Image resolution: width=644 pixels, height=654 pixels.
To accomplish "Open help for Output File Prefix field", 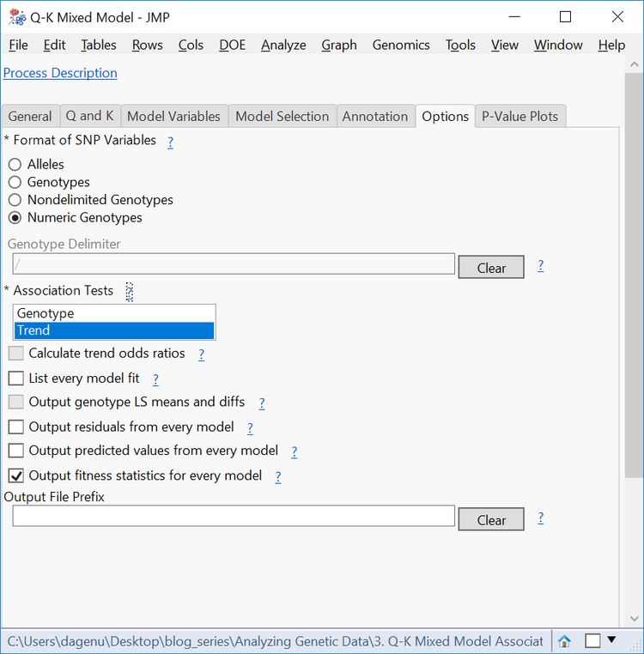I will point(540,518).
